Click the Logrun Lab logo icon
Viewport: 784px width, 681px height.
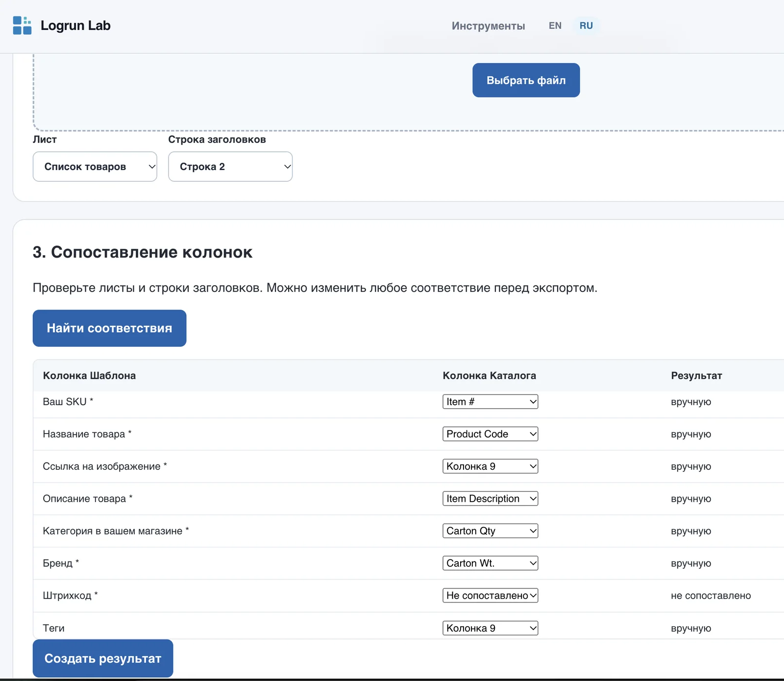(22, 25)
